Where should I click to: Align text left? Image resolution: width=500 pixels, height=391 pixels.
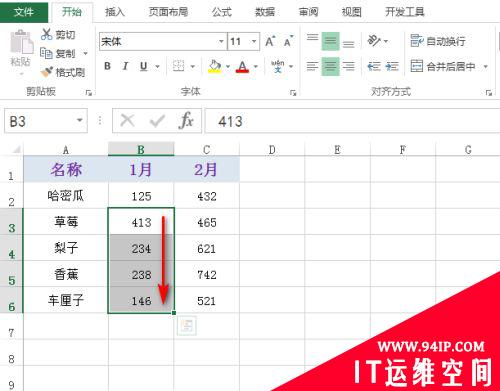click(312, 66)
